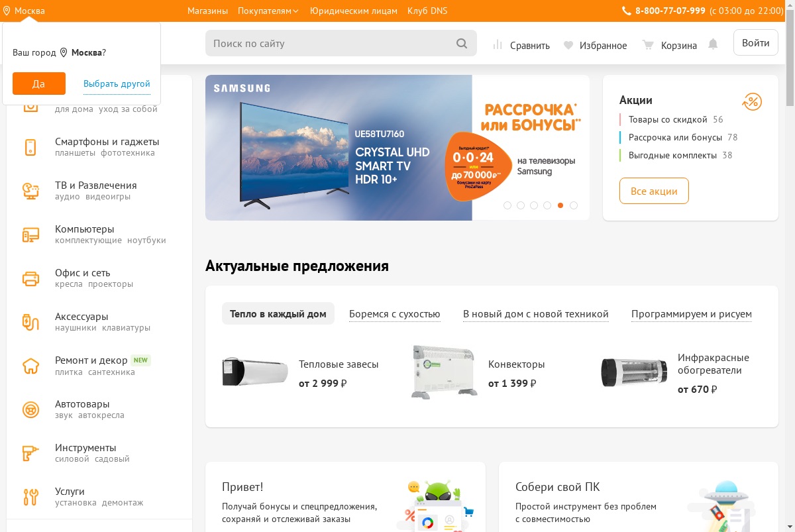Screen dimensions: 795x532
Task: Click the Смартфоны и гаджеты category link
Action: click(x=107, y=142)
